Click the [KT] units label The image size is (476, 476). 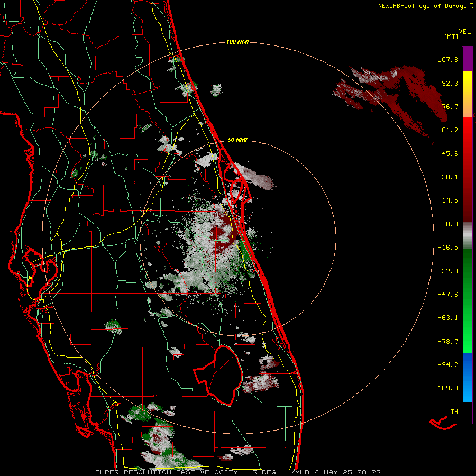click(451, 36)
